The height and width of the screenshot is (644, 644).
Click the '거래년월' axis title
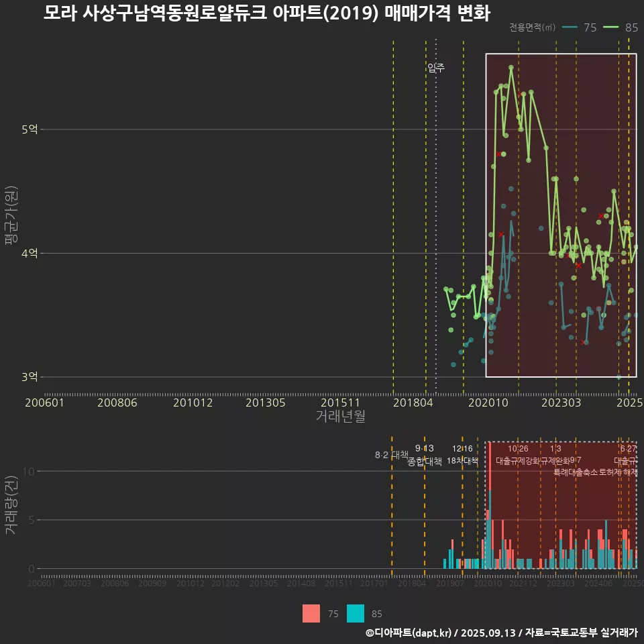tap(341, 416)
